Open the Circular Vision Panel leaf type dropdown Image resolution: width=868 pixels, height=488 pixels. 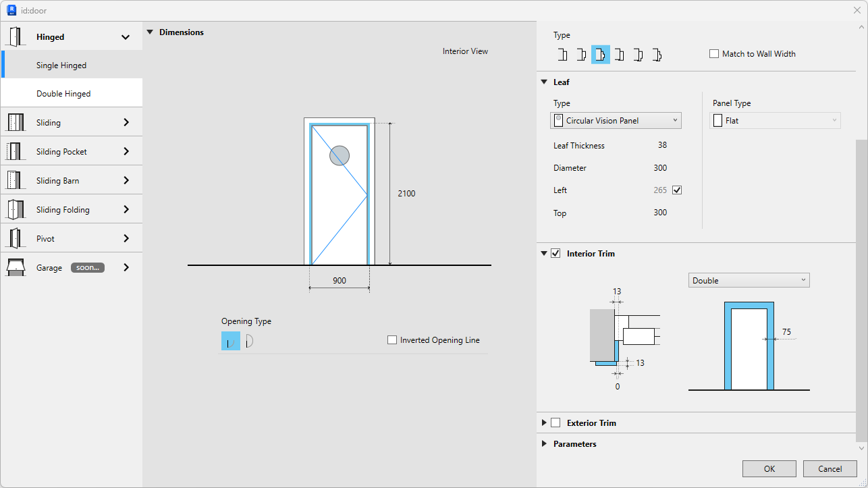pos(616,121)
